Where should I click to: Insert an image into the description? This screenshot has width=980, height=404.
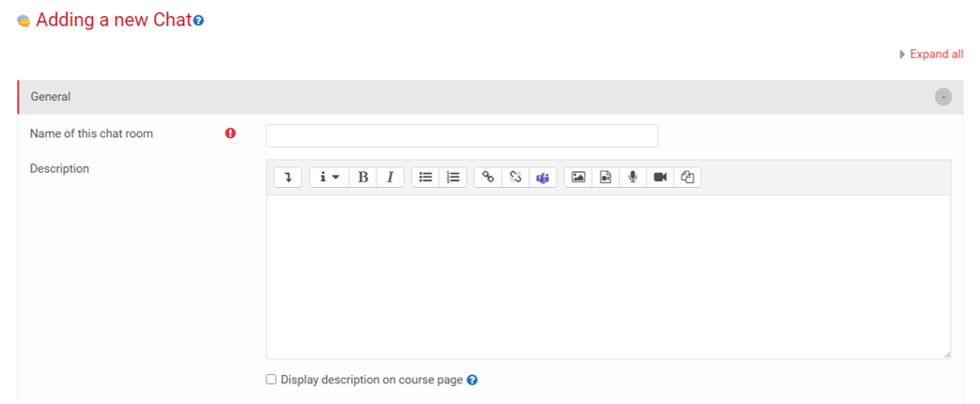click(x=578, y=177)
